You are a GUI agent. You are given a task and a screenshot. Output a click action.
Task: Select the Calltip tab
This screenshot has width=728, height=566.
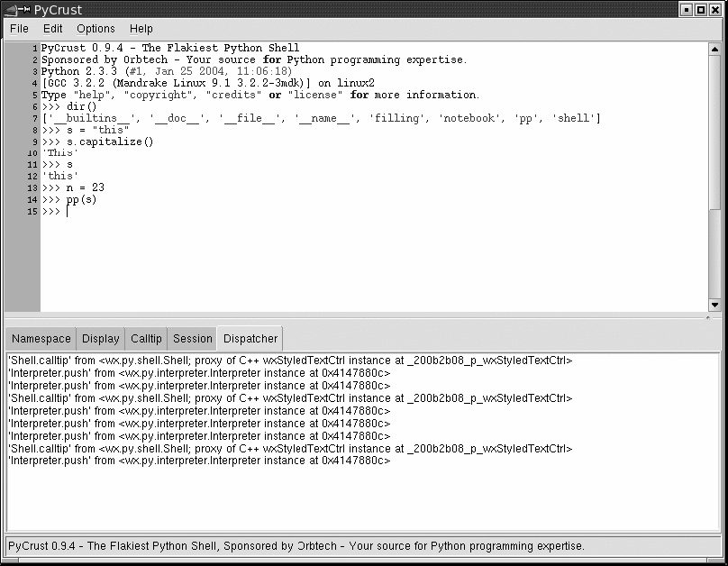tap(146, 339)
